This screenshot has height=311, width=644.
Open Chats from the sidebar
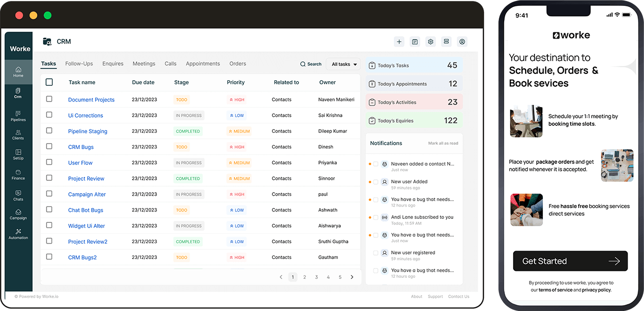pos(18,195)
